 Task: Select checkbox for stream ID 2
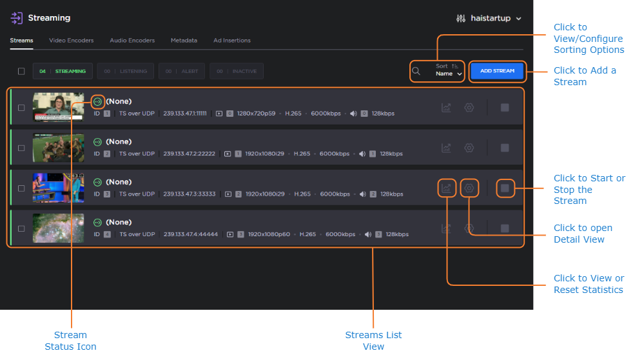click(21, 148)
